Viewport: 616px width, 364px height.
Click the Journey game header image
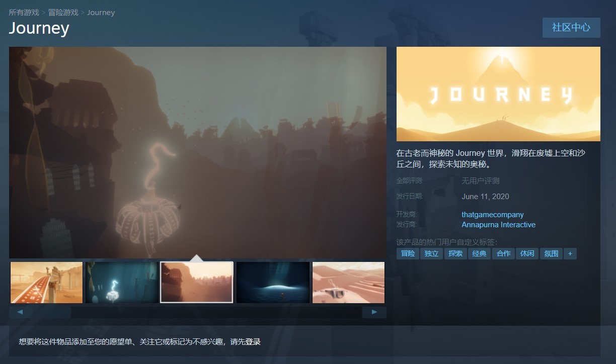pyautogui.click(x=498, y=94)
